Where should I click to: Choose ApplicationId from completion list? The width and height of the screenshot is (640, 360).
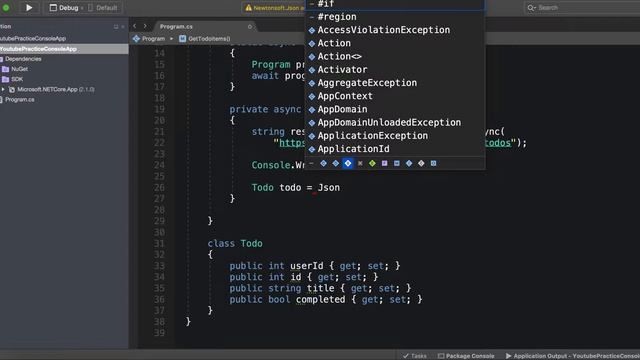(x=395, y=149)
